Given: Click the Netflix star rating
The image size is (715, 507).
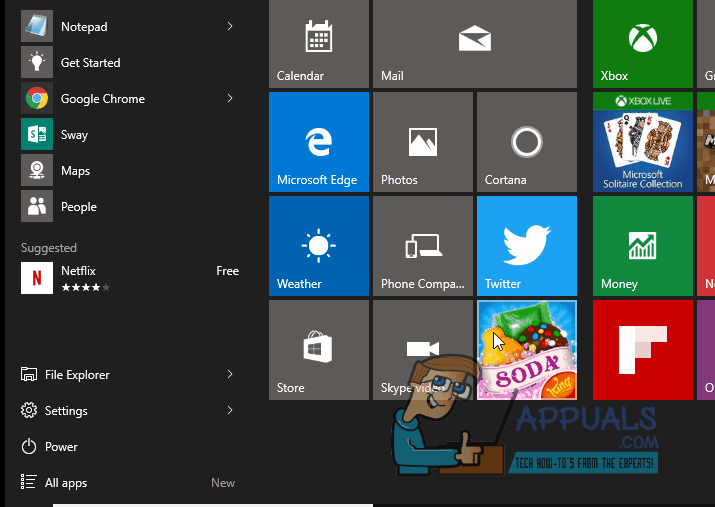Looking at the screenshot, I should [x=86, y=287].
